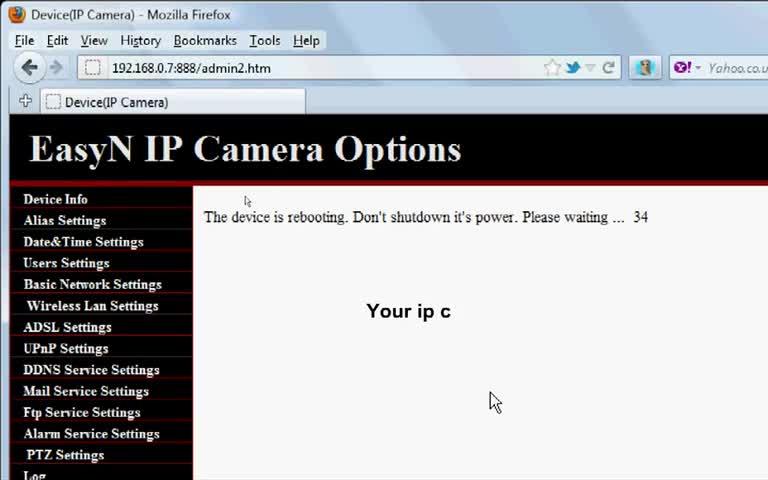This screenshot has height=480, width=768.
Task: Open the Bookmarks menu
Action: (205, 41)
